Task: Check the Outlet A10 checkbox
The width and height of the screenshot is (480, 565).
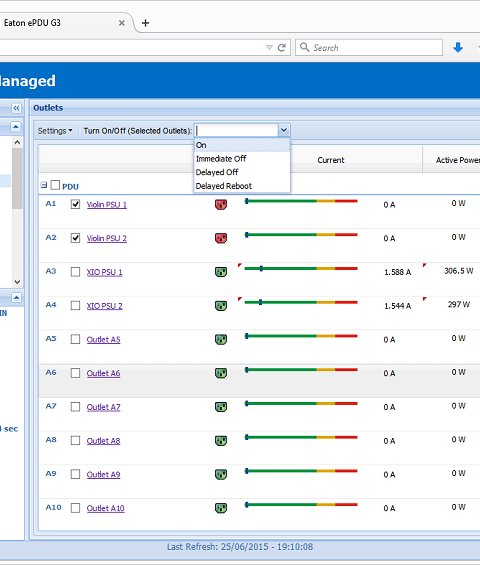Action: click(x=75, y=508)
